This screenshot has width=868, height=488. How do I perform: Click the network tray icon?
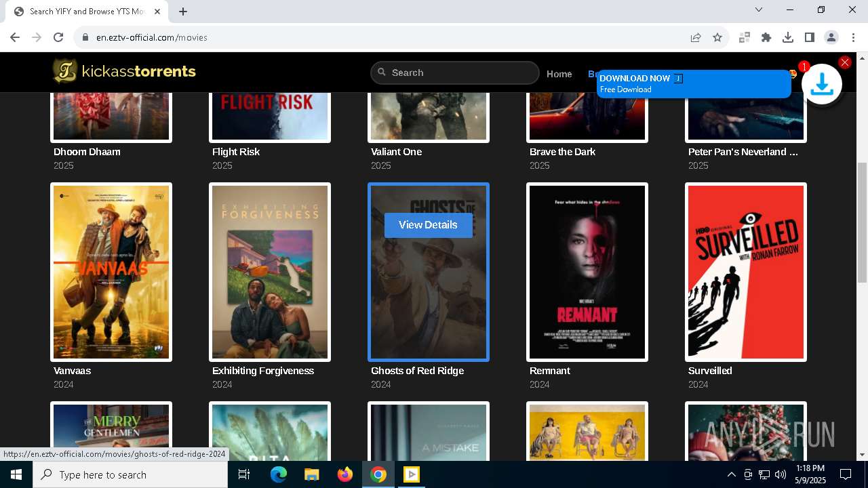click(764, 474)
